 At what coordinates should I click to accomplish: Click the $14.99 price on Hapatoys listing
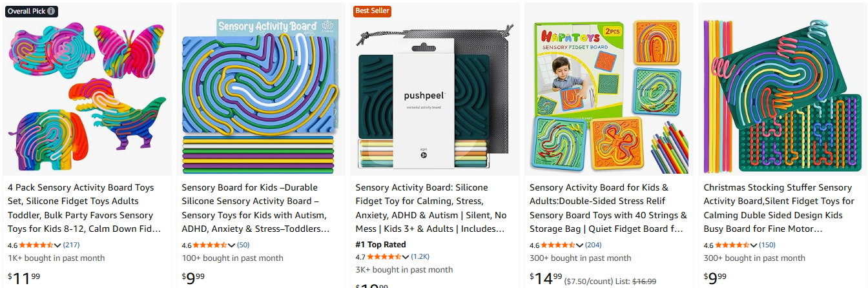coord(545,278)
